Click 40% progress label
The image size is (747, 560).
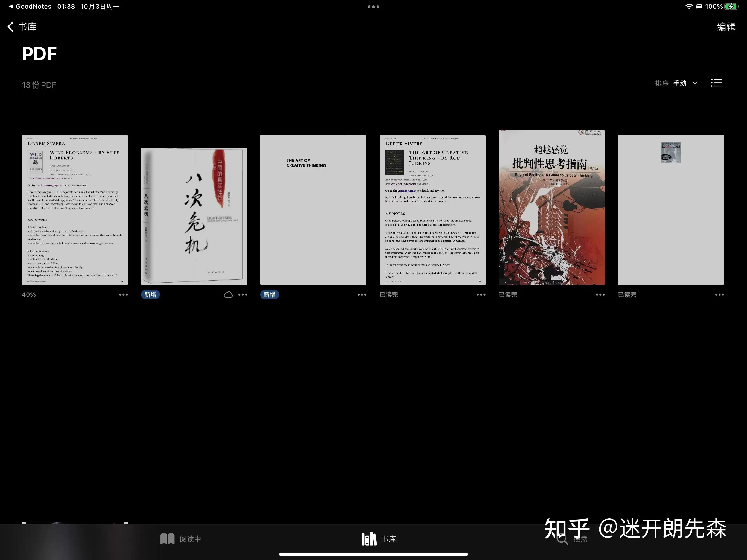(x=29, y=294)
